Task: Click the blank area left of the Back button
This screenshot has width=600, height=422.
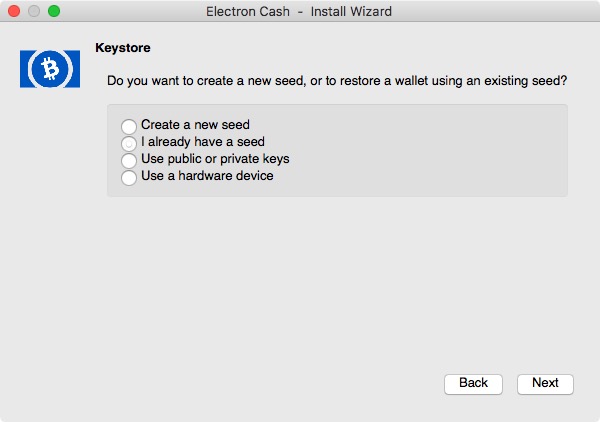Action: 250,383
